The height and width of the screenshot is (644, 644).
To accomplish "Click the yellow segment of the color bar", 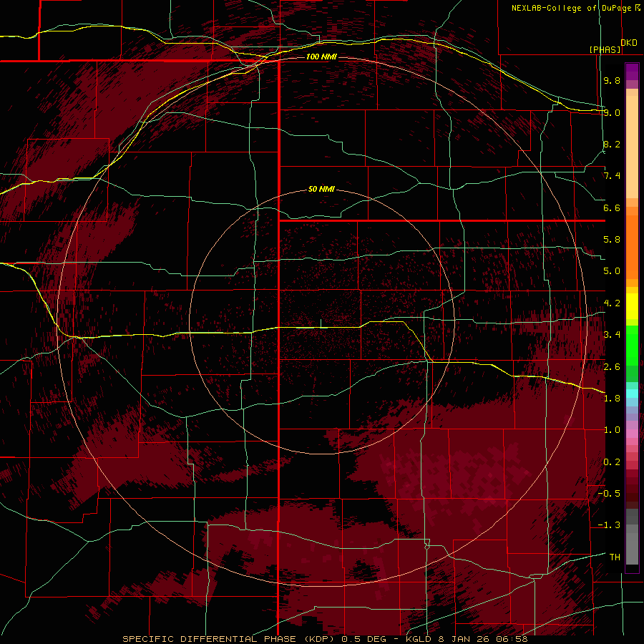I will point(632,306).
